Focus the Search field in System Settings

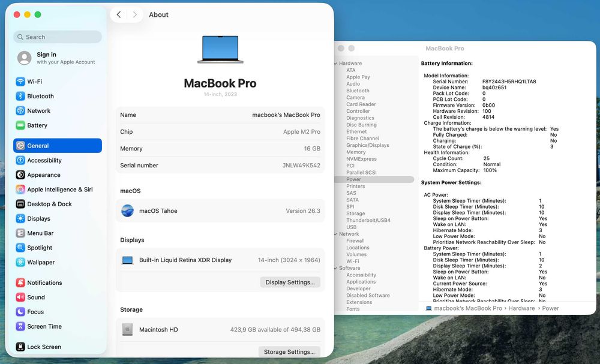click(x=58, y=37)
